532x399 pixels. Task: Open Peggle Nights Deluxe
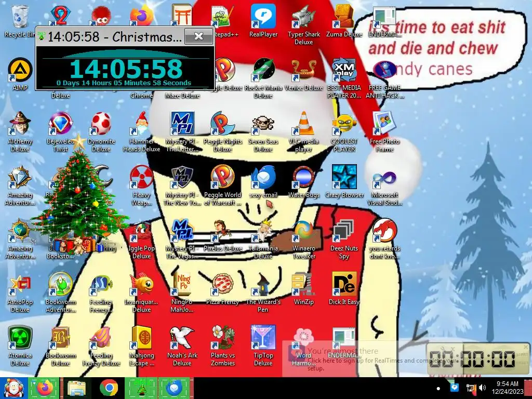[x=222, y=131]
